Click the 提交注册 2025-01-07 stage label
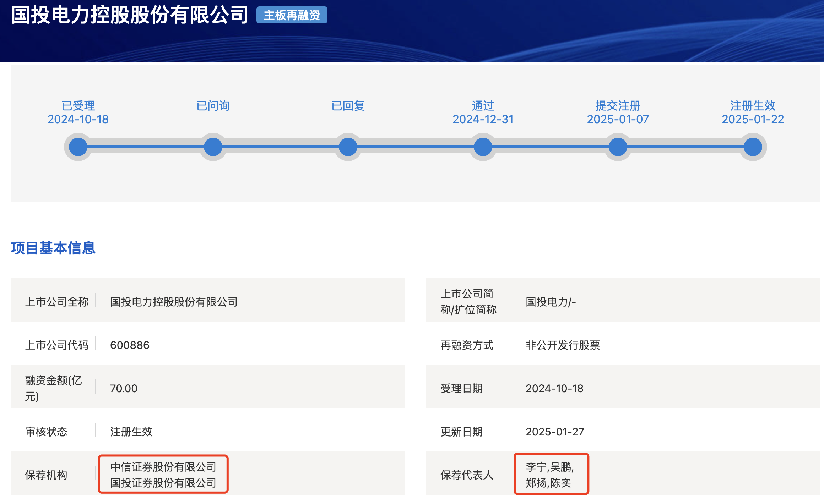The image size is (824, 504). tap(618, 112)
